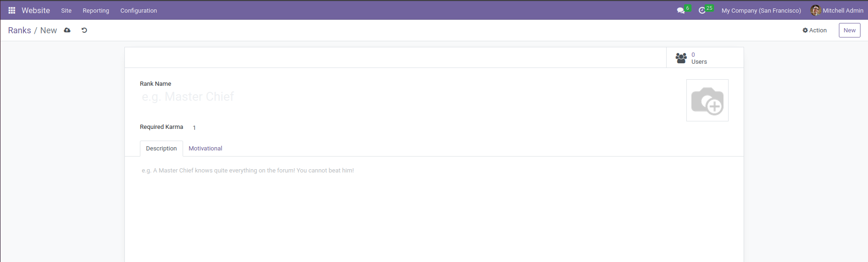Switch to the Motivational tab
The width and height of the screenshot is (868, 262).
[206, 149]
